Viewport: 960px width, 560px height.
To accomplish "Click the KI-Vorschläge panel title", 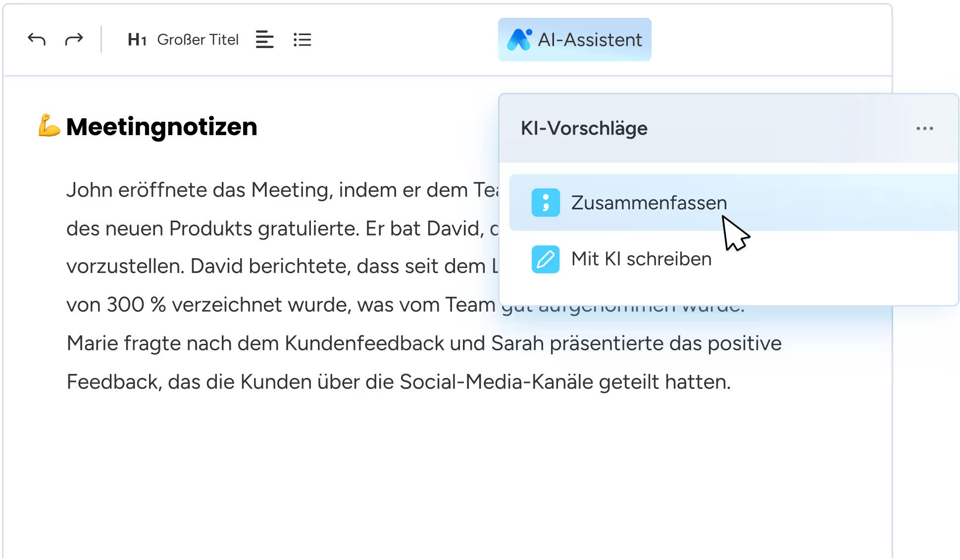I will (584, 129).
